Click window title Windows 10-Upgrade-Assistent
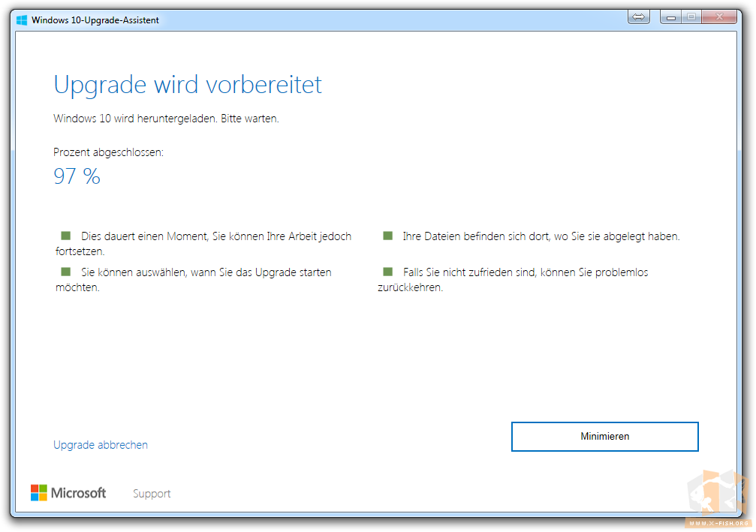This screenshot has height=532, width=756. 95,20
